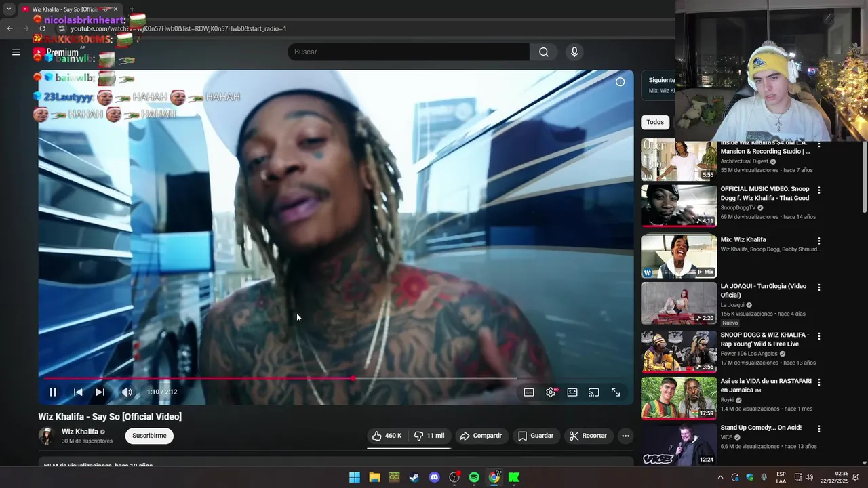
Task: Open Spotify from the taskbar
Action: point(474,477)
